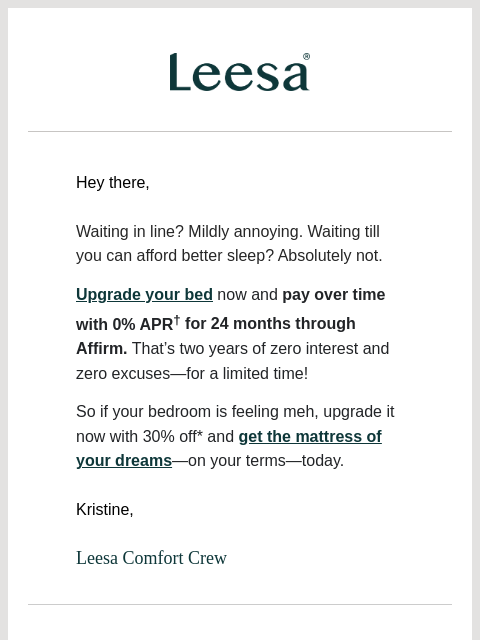Screen dimensions: 480x640
Task: Click the "—on your terms—today." text
Action: coord(258,460)
